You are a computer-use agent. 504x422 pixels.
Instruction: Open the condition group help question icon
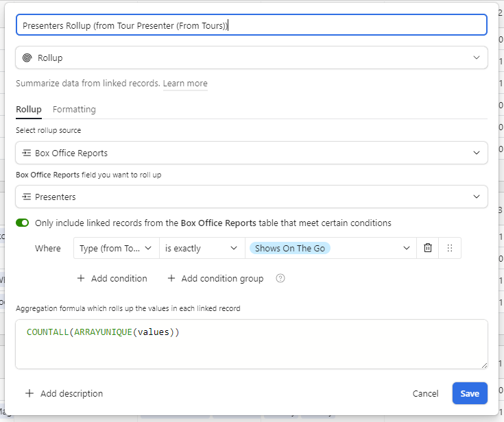(280, 278)
